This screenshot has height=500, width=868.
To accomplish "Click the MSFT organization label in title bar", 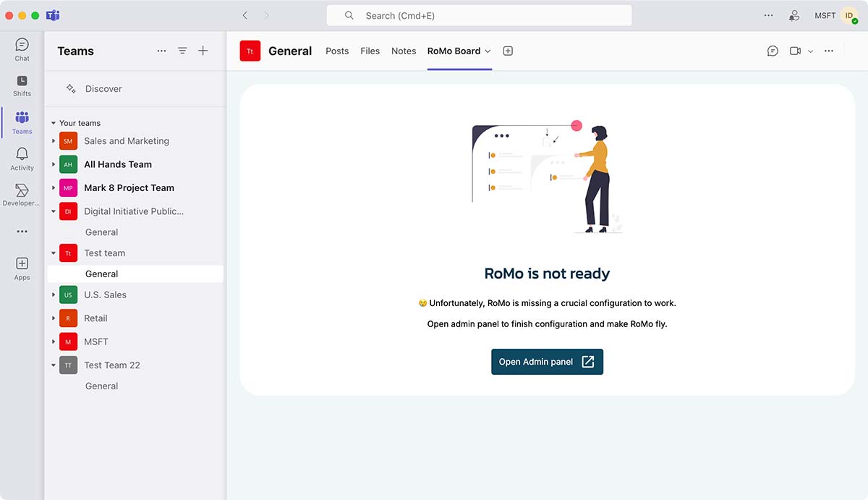I will coord(825,15).
